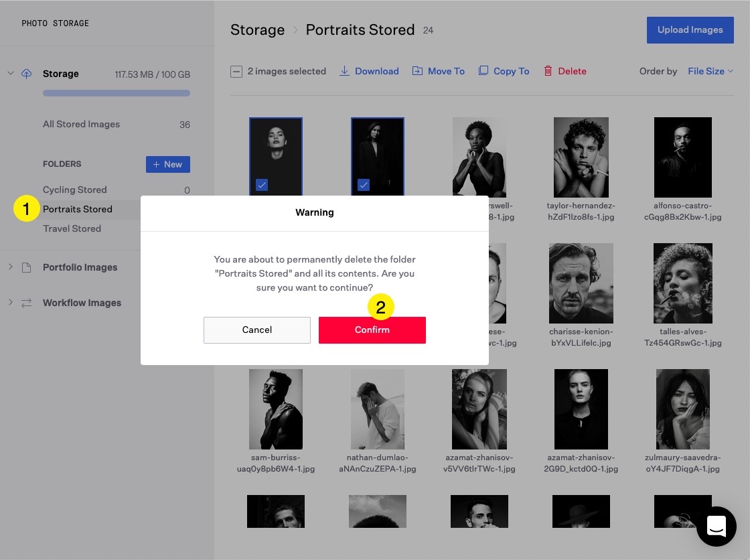Open the alfonso-castro portrait thumbnail
Image resolution: width=750 pixels, height=560 pixels.
tap(682, 157)
